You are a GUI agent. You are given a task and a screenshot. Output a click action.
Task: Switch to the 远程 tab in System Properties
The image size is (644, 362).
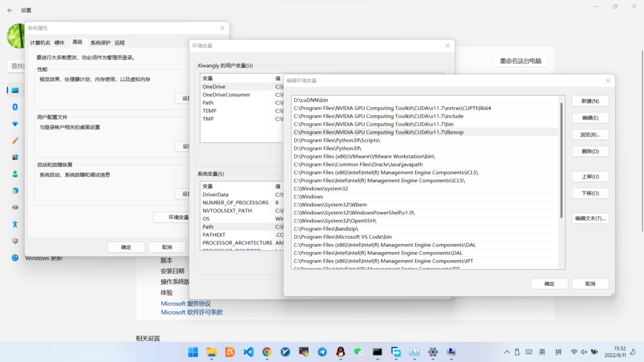pos(119,43)
